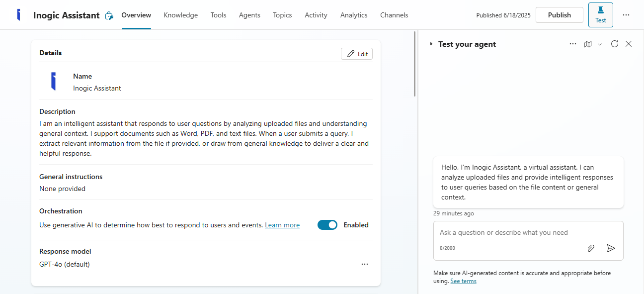644x294 pixels.
Task: Click the Publish button
Action: coord(559,15)
